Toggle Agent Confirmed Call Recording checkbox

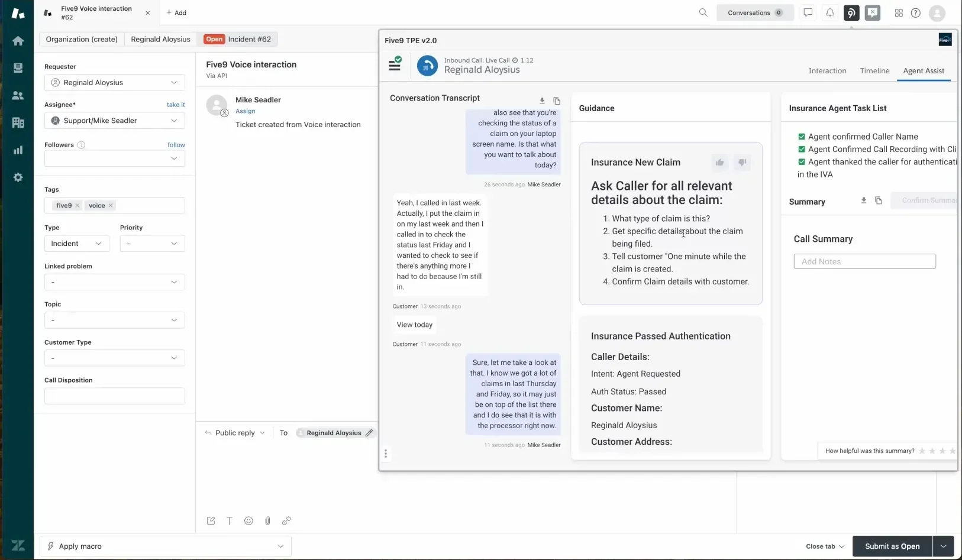(802, 150)
